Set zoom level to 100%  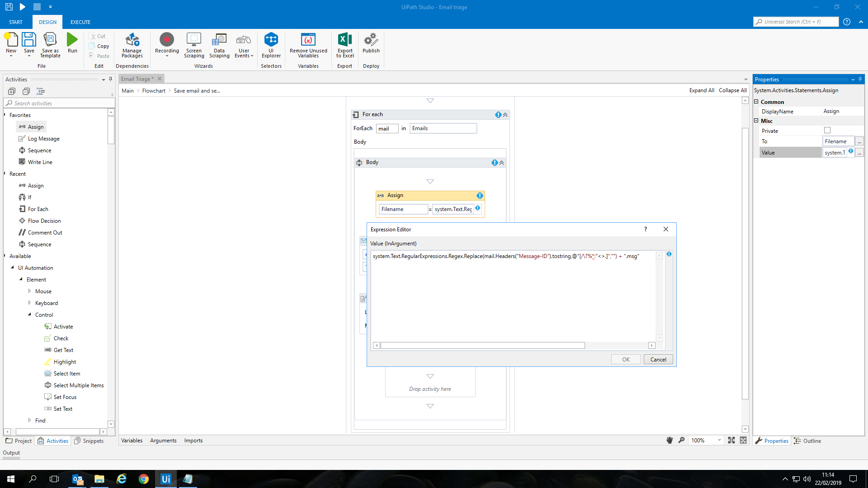[x=698, y=440]
